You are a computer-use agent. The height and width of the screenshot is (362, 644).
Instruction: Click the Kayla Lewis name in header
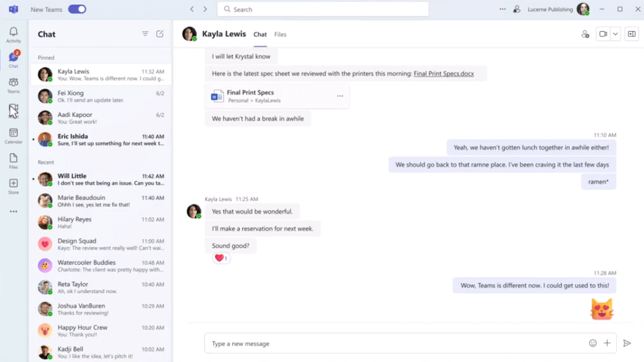point(224,34)
